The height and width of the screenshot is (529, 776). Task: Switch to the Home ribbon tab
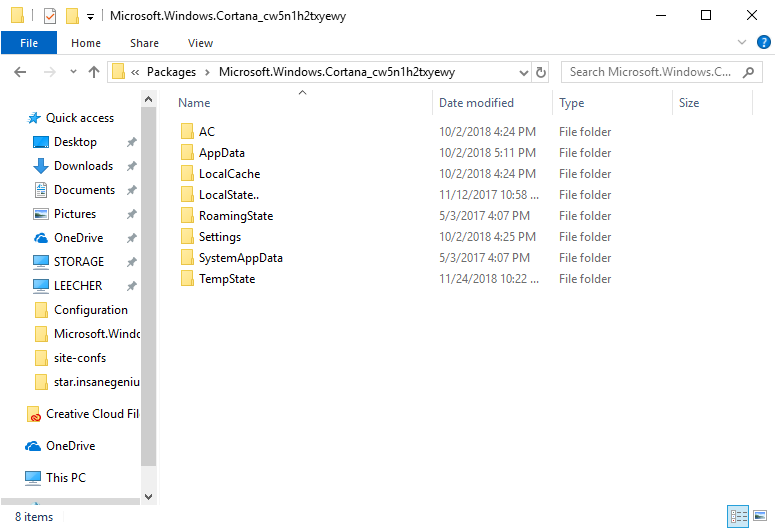(86, 43)
